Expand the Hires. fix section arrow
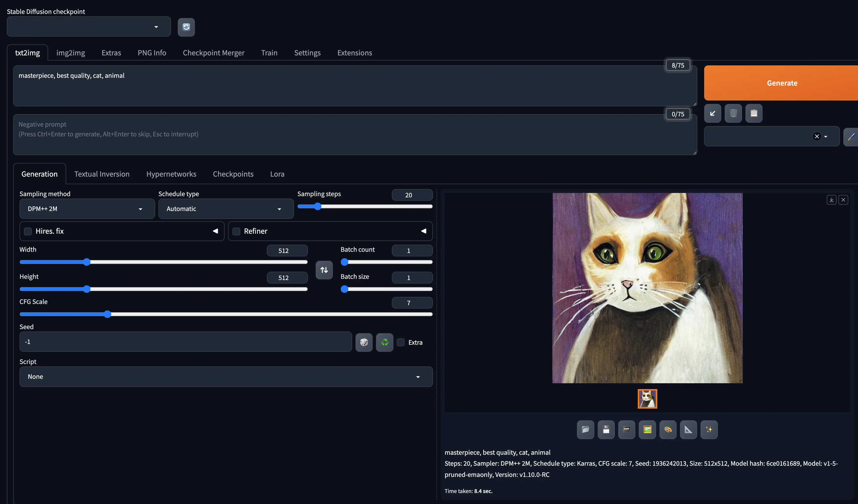 click(216, 231)
